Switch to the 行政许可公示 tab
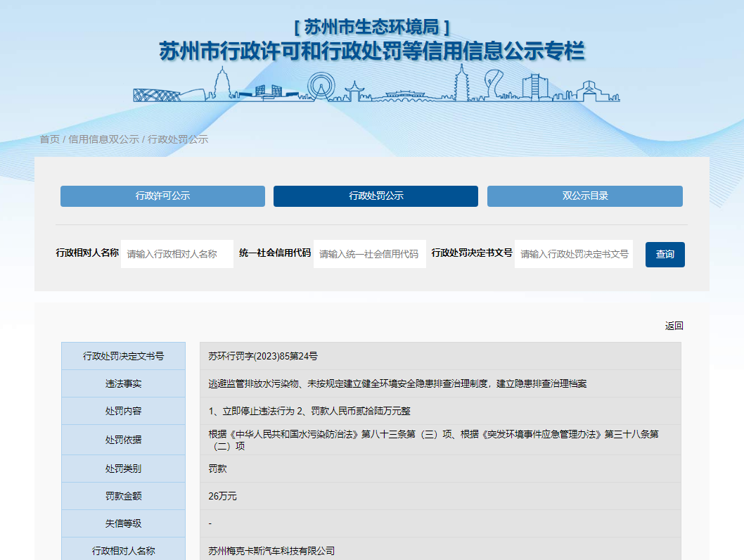Screen dimensions: 744x560 tap(162, 196)
